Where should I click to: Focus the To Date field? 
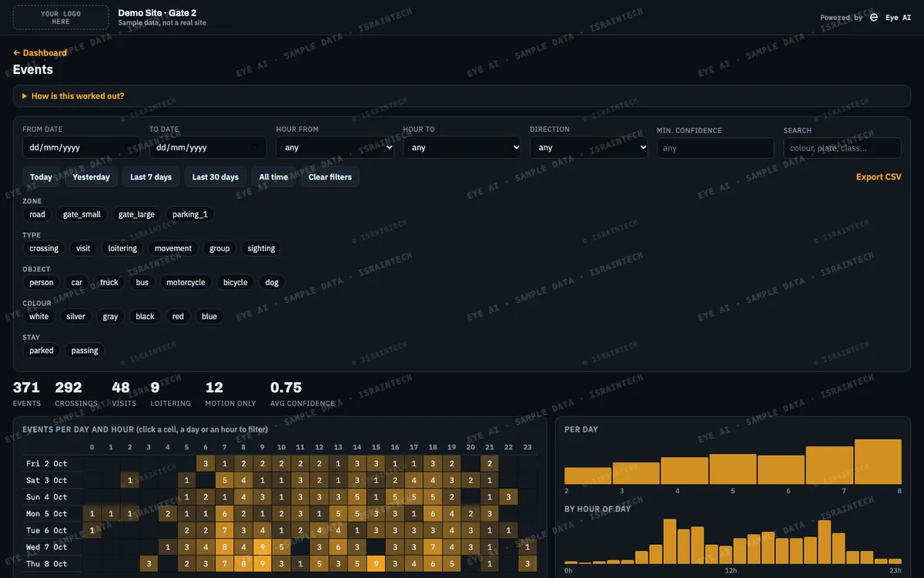click(208, 147)
